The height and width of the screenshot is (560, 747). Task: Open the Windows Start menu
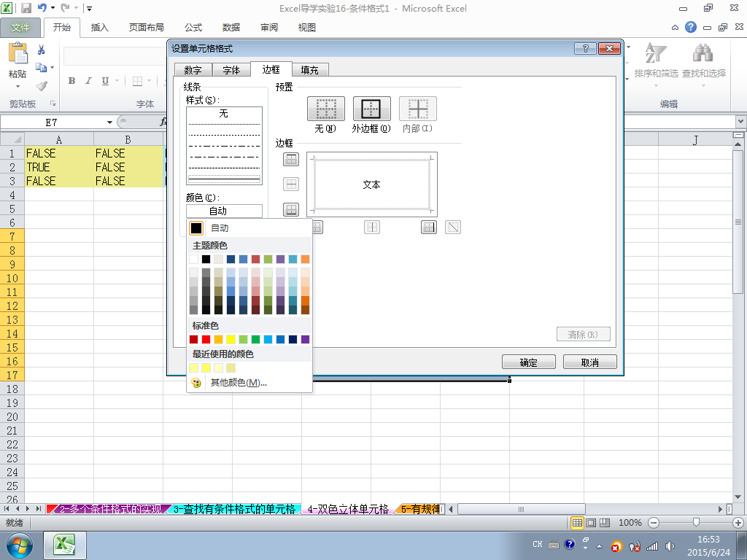pos(19,545)
